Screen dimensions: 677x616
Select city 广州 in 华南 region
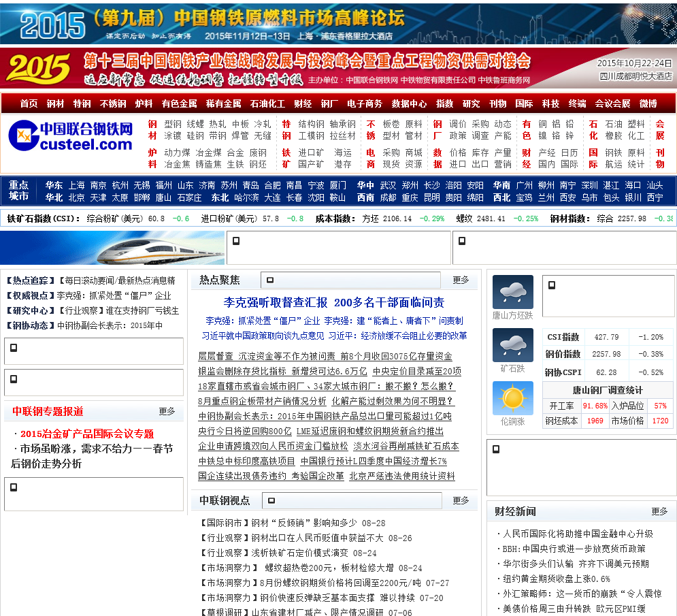click(524, 185)
